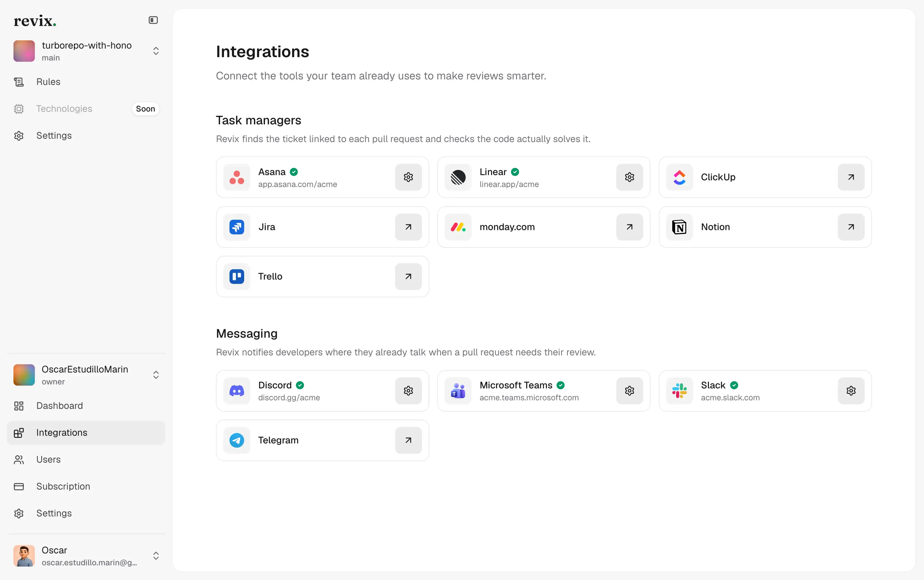Click the Discord logo icon
924x580 pixels.
point(237,391)
